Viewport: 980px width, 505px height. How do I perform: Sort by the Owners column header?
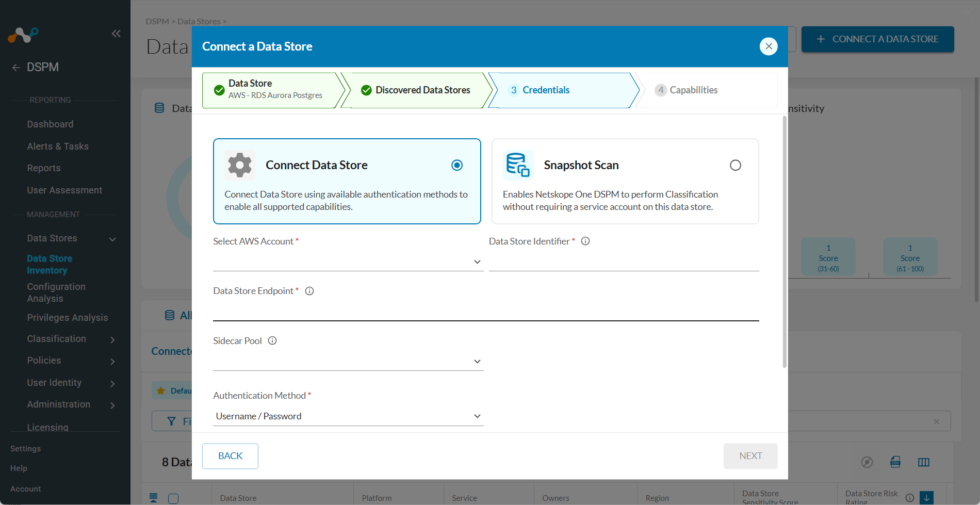pos(556,498)
